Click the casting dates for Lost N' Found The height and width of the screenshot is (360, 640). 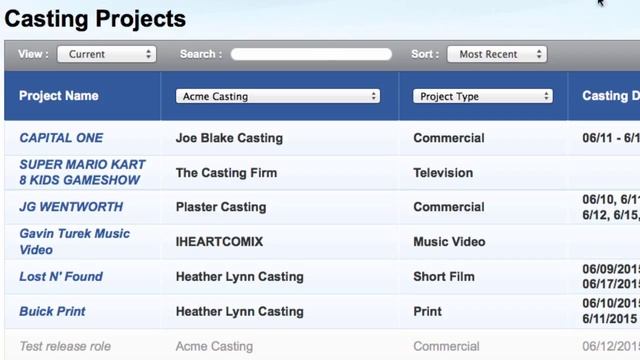pos(611,276)
